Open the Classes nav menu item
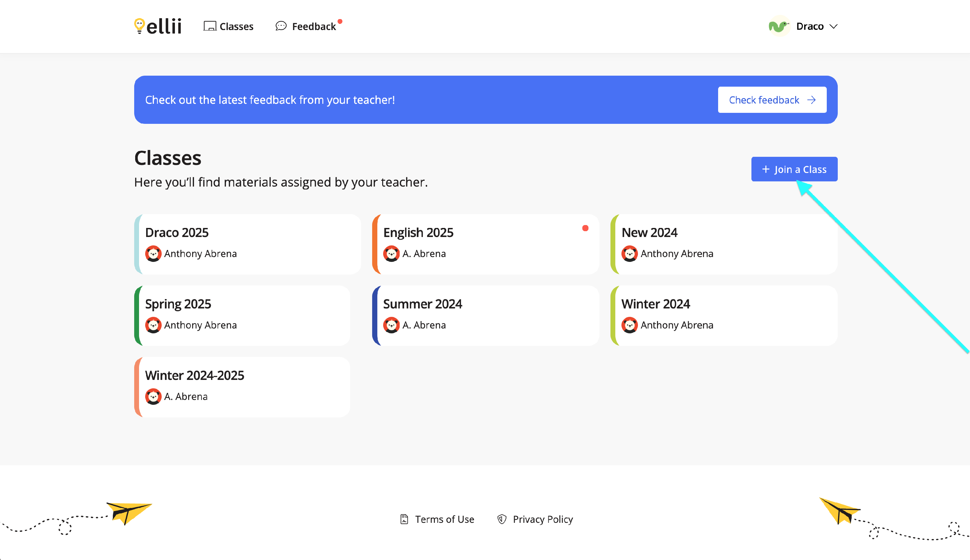The width and height of the screenshot is (970, 560). 236,27
